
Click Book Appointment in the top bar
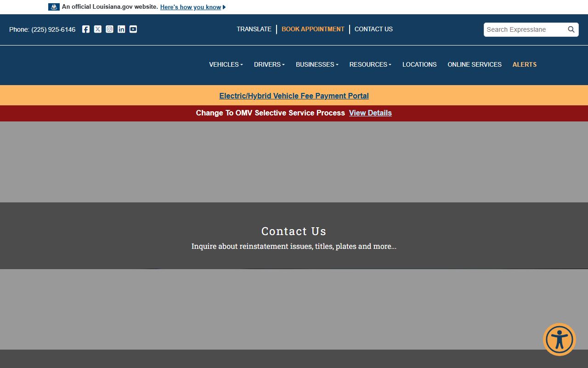[313, 29]
